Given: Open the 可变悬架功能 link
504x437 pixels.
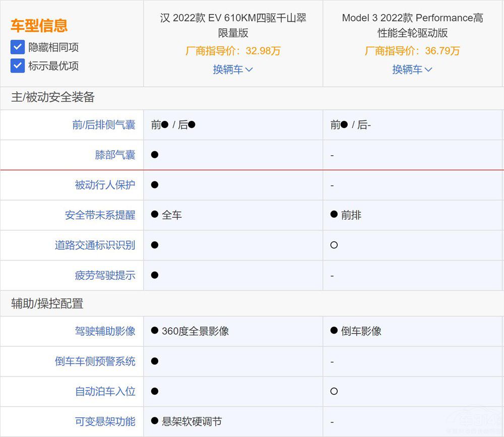Looking at the screenshot, I should [x=105, y=421].
